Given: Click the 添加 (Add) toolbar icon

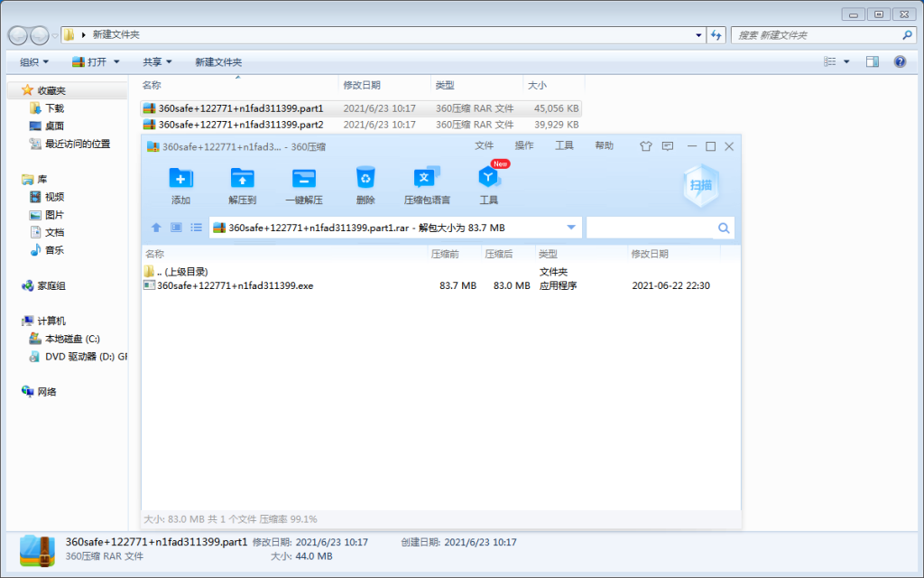Looking at the screenshot, I should pos(180,179).
